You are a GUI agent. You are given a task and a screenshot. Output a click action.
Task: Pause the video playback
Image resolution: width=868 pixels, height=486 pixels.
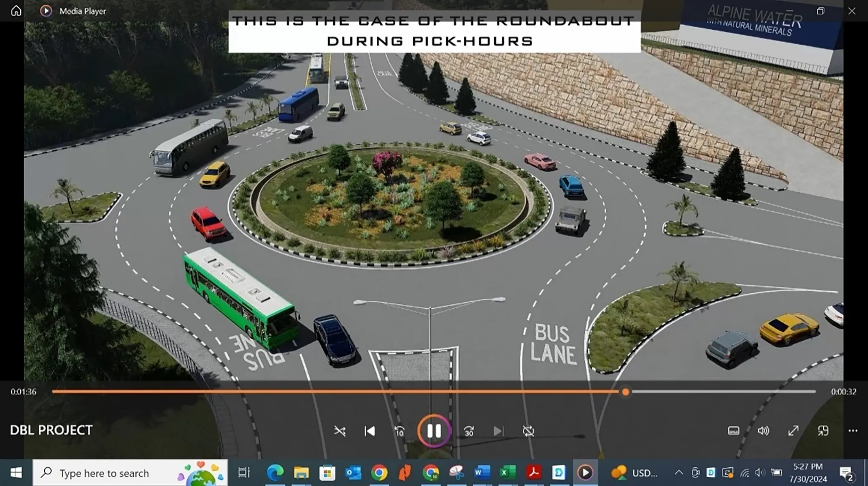(434, 431)
